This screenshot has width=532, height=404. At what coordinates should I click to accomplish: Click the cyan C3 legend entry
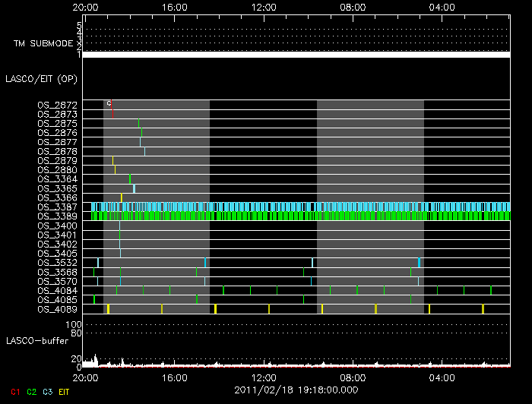(x=47, y=392)
